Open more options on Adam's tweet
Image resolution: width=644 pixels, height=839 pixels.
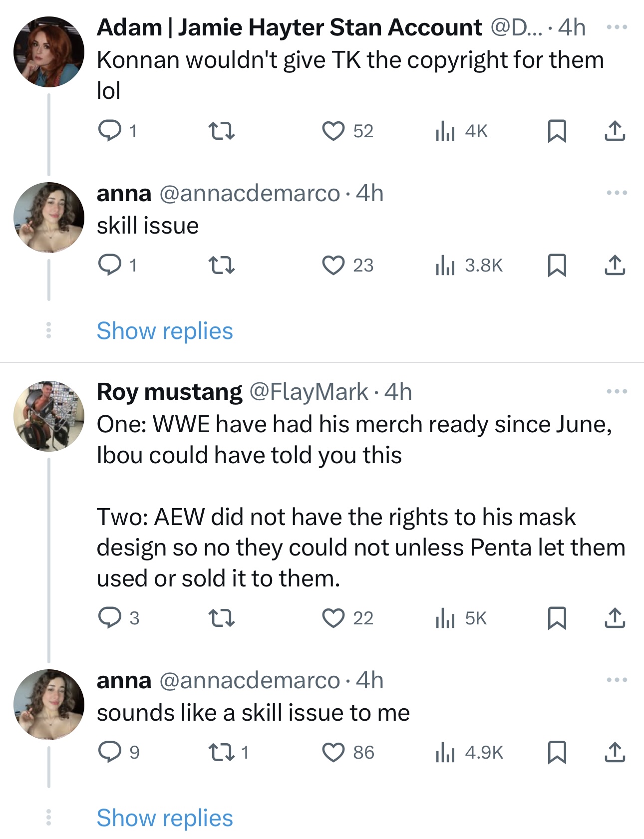[x=617, y=27]
